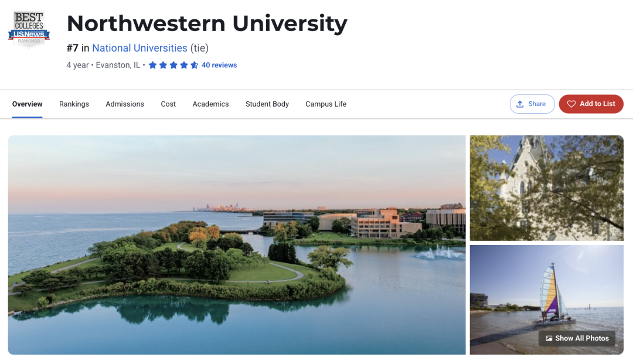Click the upload arrow icon in Share

coord(520,104)
